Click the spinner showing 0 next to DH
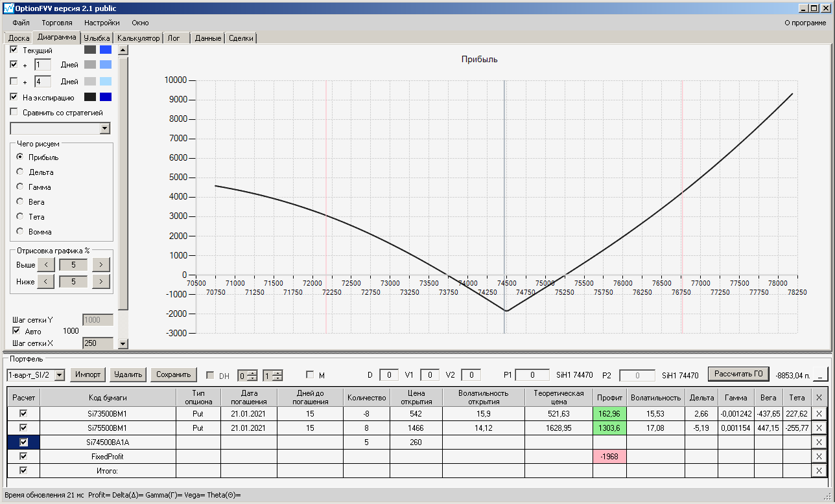835x504 pixels. (x=248, y=375)
